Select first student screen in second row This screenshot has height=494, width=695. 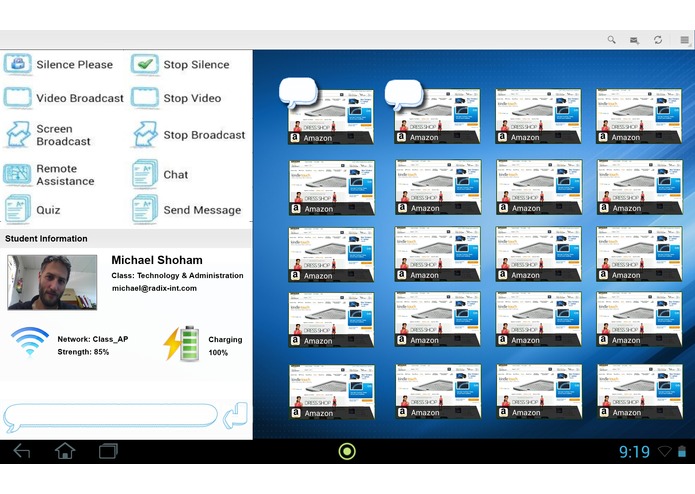click(x=332, y=188)
